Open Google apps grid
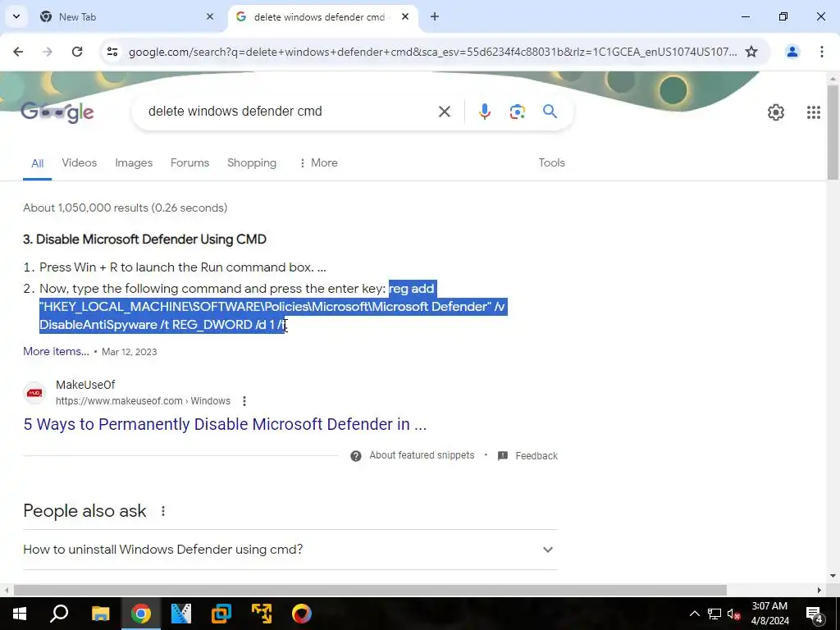Screen dimensions: 840x630 click(813, 112)
